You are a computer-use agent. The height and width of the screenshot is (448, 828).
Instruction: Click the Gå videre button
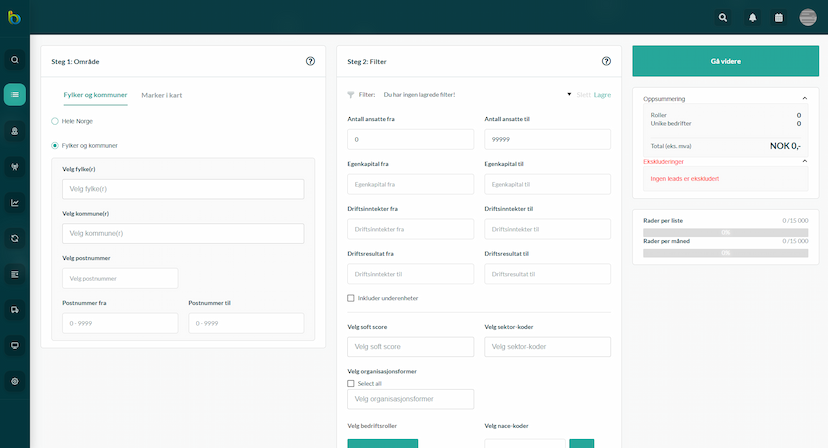click(x=726, y=61)
